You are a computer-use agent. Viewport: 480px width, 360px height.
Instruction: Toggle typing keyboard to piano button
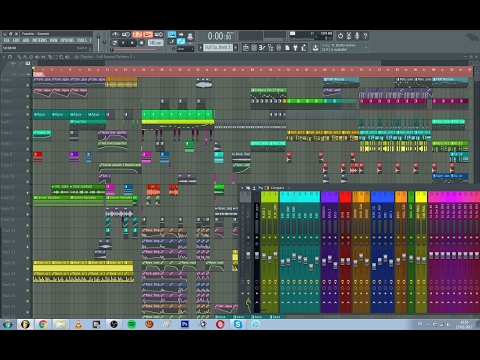point(172,34)
